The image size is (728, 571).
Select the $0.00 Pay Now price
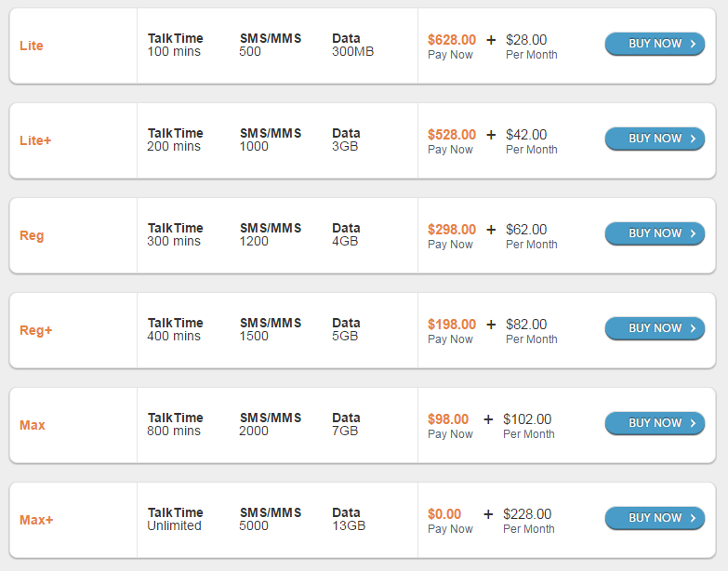coord(444,514)
